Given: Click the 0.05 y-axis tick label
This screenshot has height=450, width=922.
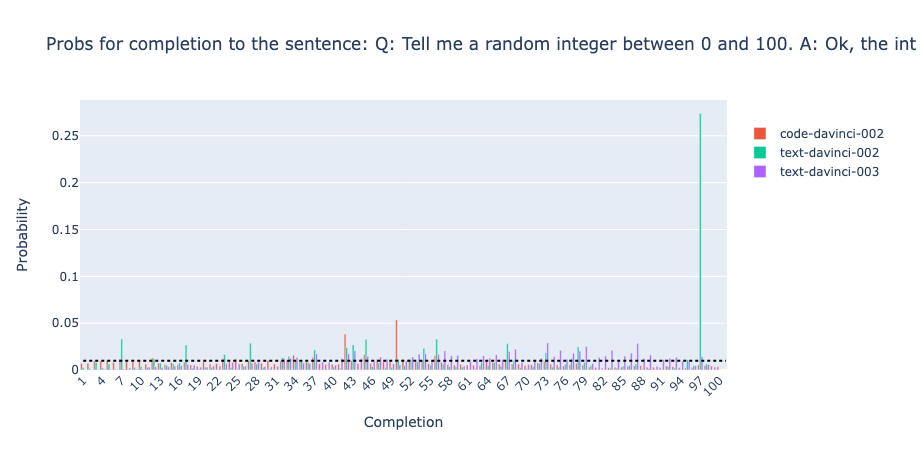Looking at the screenshot, I should coord(66,323).
